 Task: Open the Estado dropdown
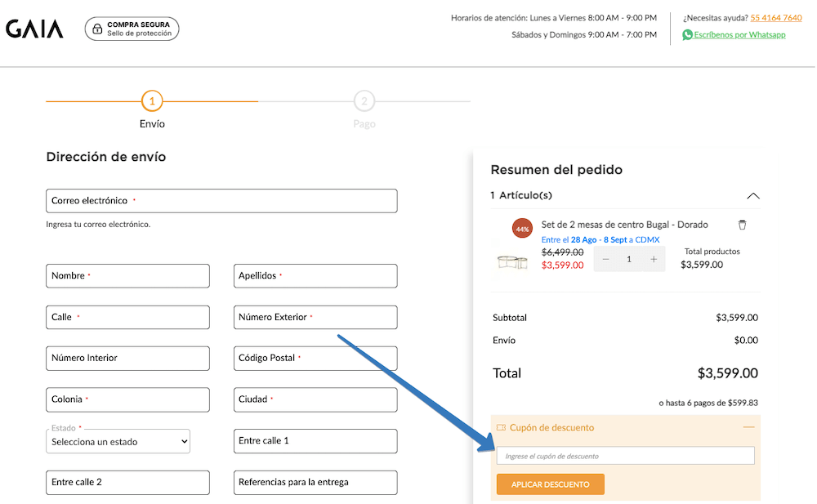[x=118, y=442]
